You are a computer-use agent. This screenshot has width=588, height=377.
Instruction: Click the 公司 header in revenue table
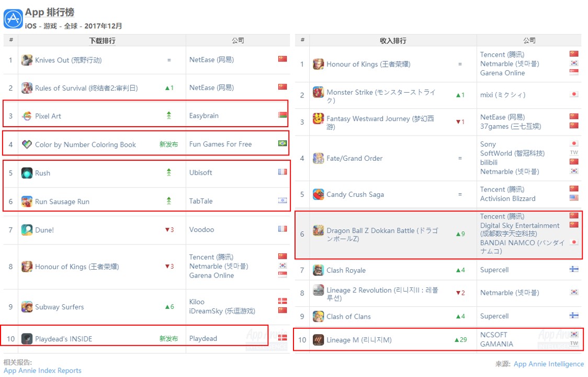tap(529, 40)
